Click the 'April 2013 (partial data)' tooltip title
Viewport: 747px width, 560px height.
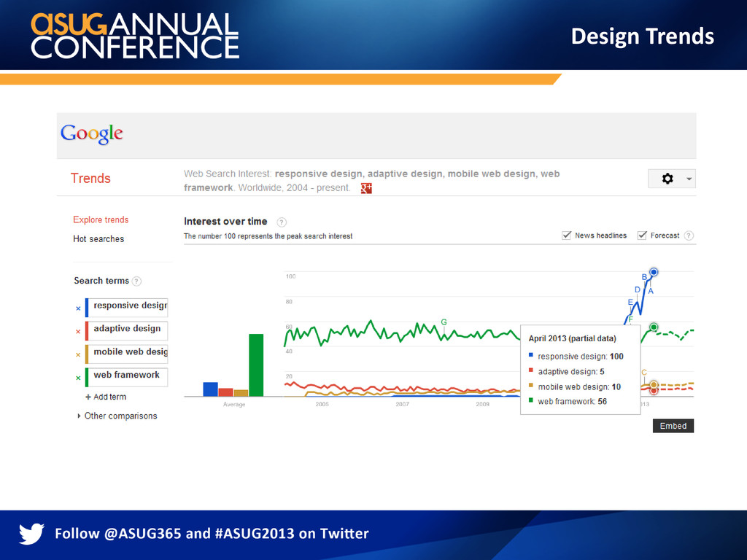pyautogui.click(x=572, y=338)
